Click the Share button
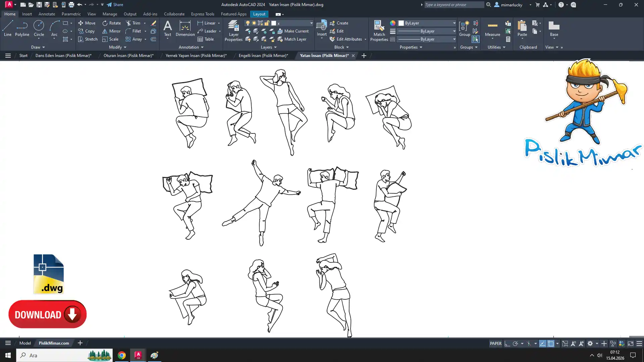Viewport: 644px width, 362px height. pyautogui.click(x=115, y=5)
